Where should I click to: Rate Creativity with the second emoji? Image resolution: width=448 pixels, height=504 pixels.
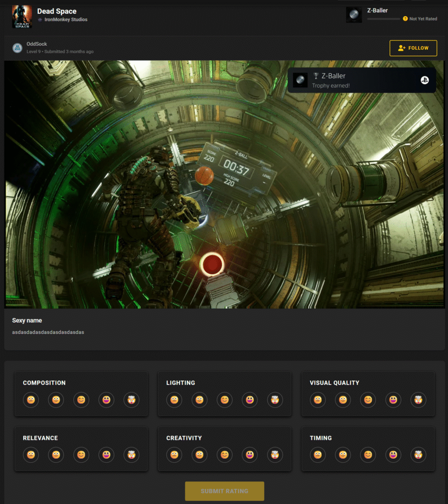(x=200, y=455)
